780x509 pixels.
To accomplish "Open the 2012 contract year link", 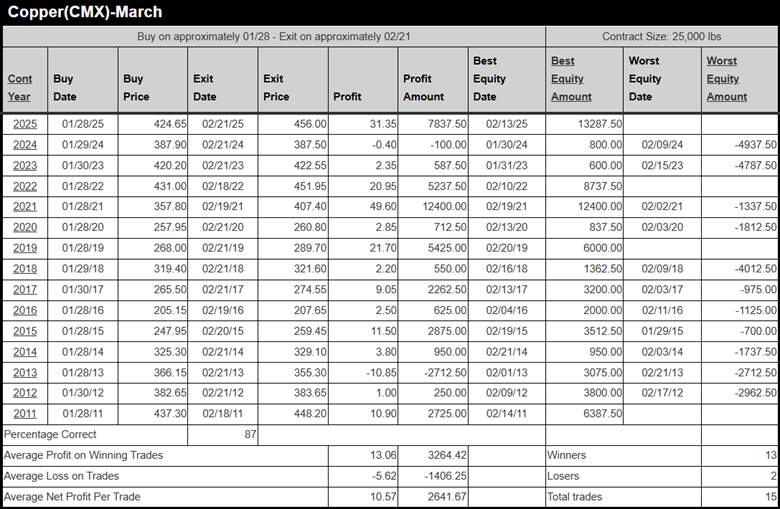I will pyautogui.click(x=25, y=393).
